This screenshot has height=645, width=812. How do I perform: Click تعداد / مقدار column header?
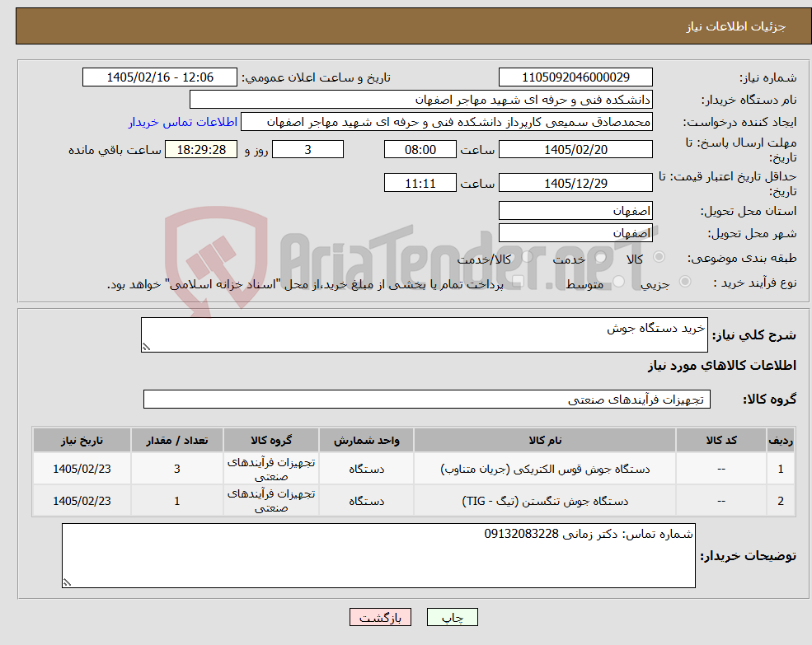[176, 440]
